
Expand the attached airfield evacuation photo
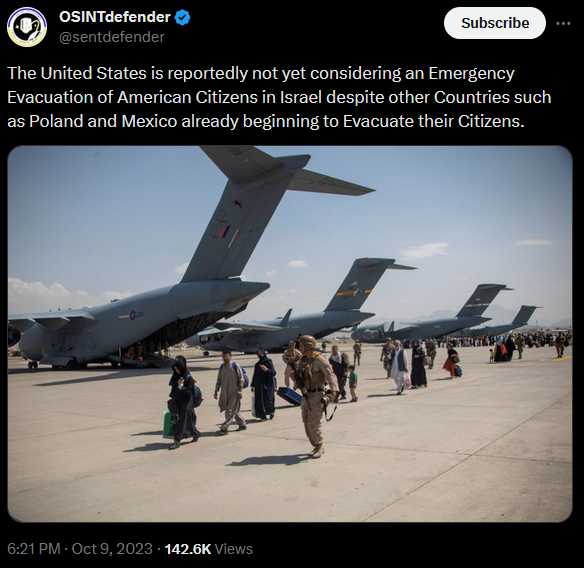(290, 334)
